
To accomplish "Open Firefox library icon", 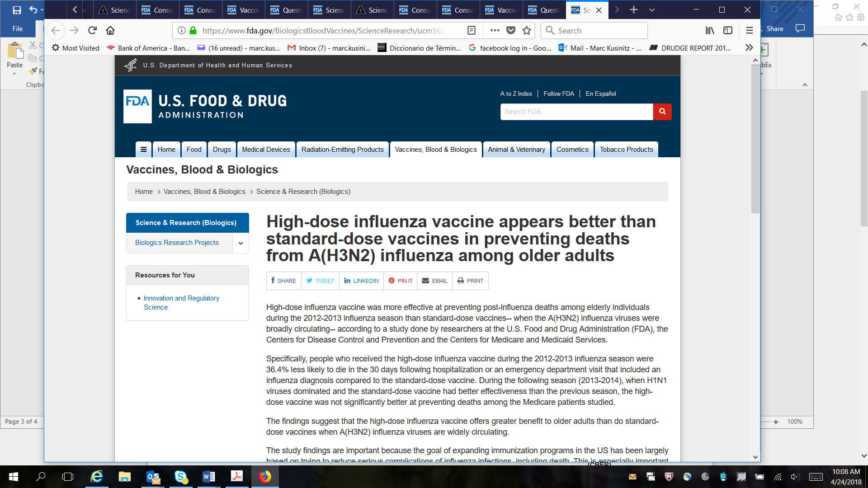I will pyautogui.click(x=710, y=30).
